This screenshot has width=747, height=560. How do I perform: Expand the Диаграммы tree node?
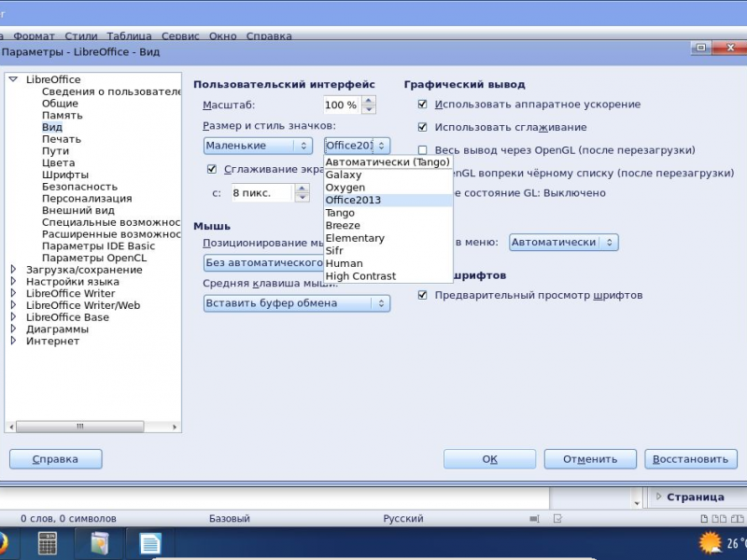pos(13,329)
